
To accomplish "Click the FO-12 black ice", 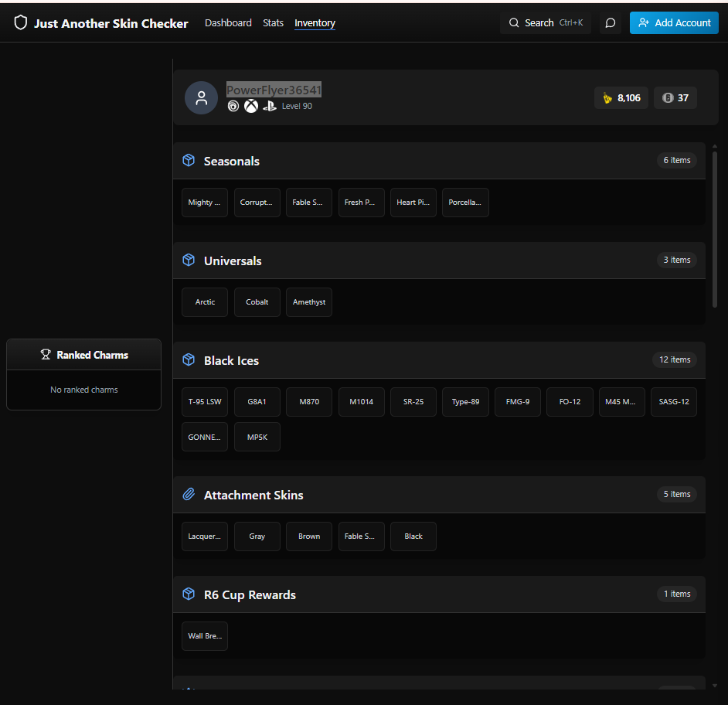I will pos(570,402).
